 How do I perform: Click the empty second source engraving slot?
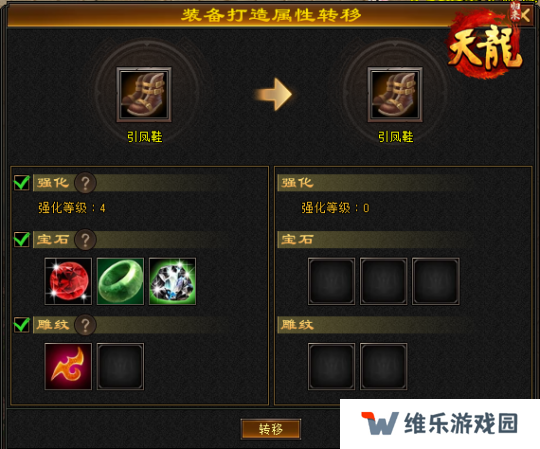120,366
